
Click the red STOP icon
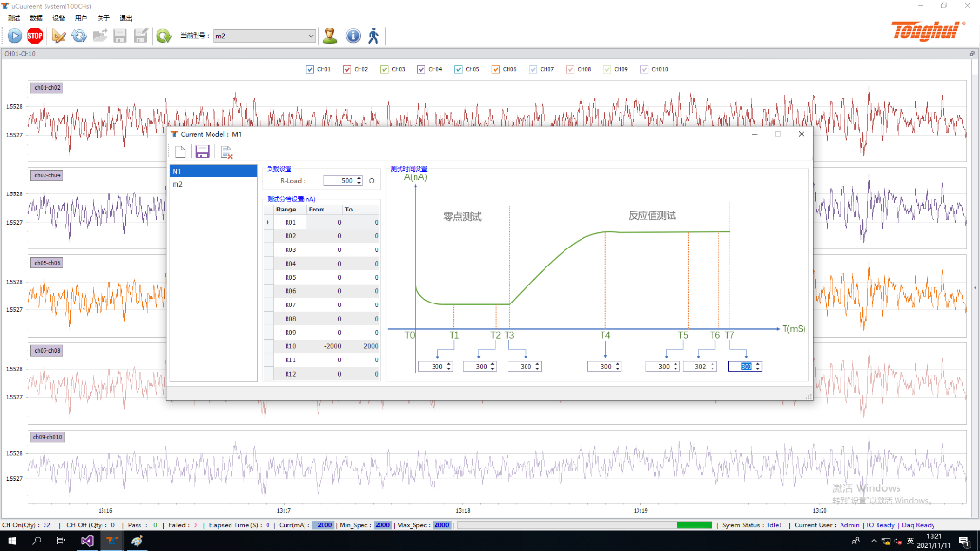click(35, 36)
